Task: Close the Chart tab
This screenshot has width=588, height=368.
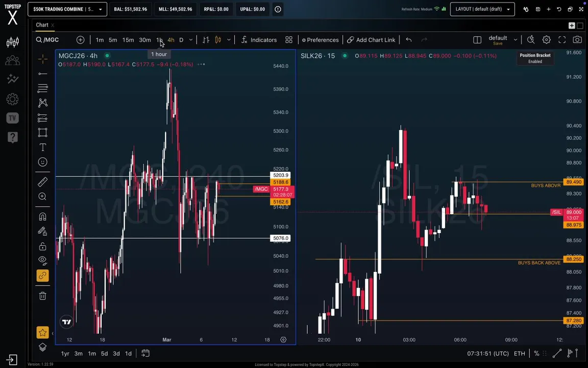Action: coord(53,25)
